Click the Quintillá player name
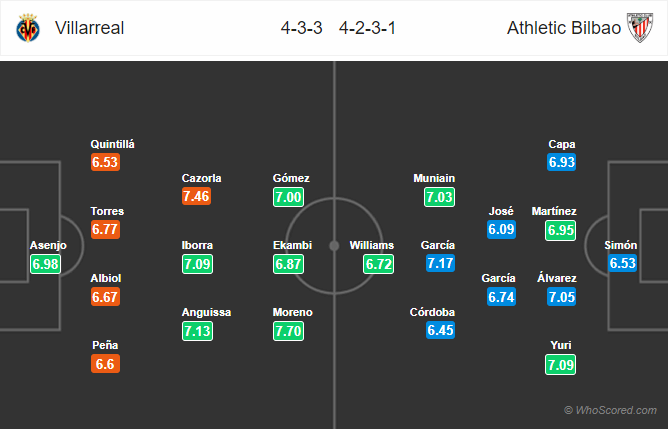 click(112, 144)
